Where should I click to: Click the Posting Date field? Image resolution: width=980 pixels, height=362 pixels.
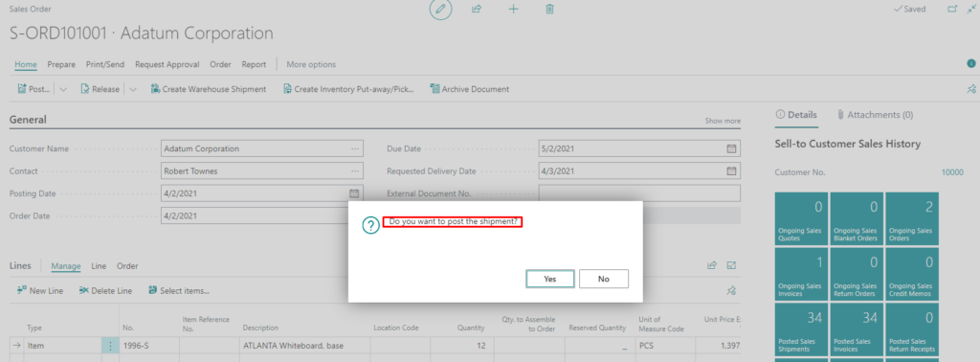coord(262,193)
